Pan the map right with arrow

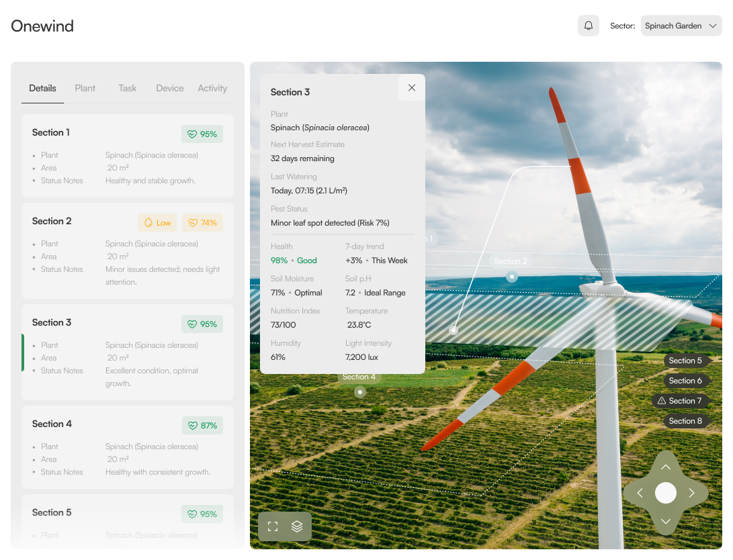point(691,493)
